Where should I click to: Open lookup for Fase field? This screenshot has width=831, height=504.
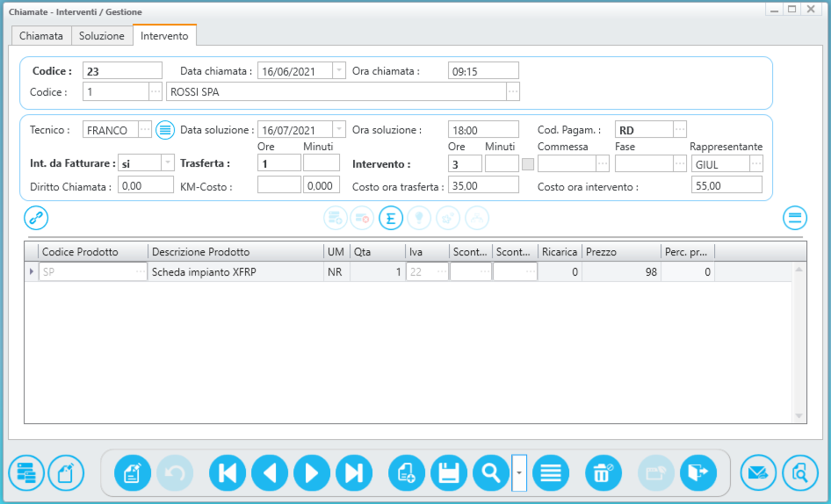click(x=680, y=164)
